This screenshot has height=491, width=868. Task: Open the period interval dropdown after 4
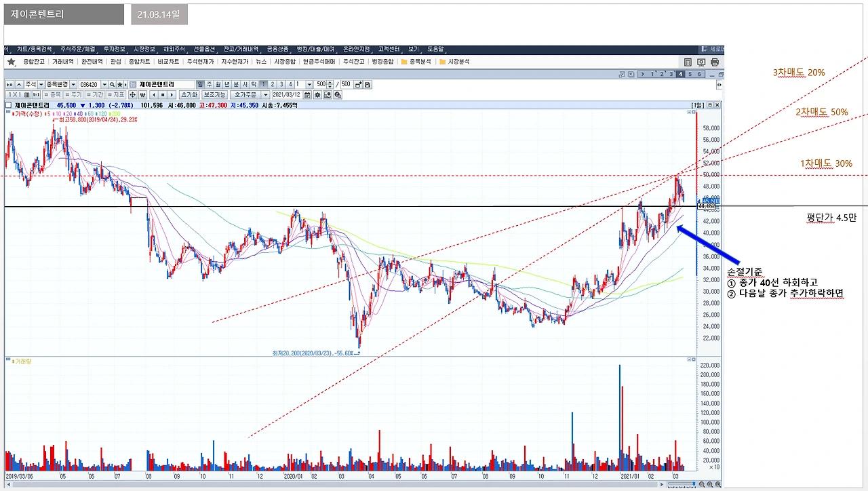[x=309, y=85]
